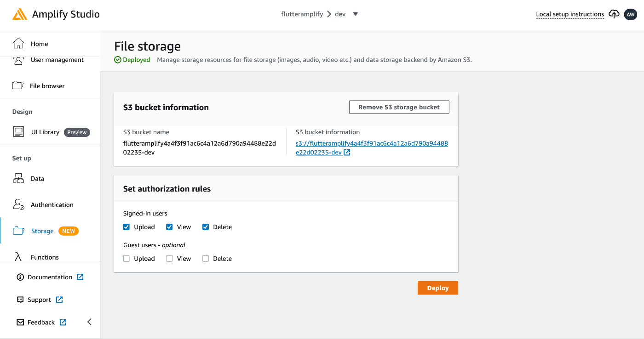
Task: Collapse the sidebar with the chevron
Action: pyautogui.click(x=89, y=322)
